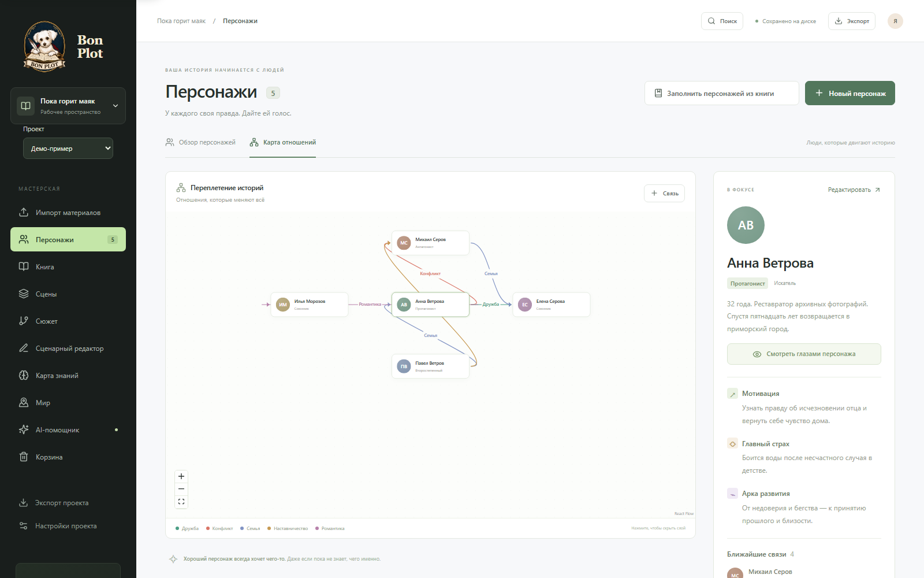Expand the Пока горит маяк workspace switcher
Screen dimensions: 924x578
68,106
